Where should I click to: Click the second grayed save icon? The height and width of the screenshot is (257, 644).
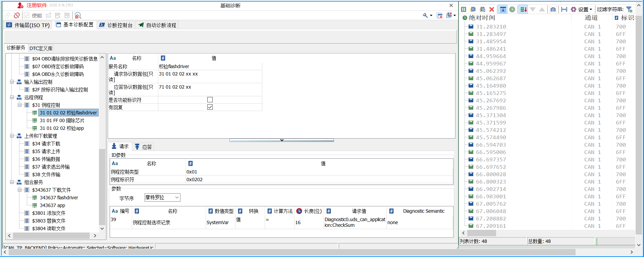67,15
